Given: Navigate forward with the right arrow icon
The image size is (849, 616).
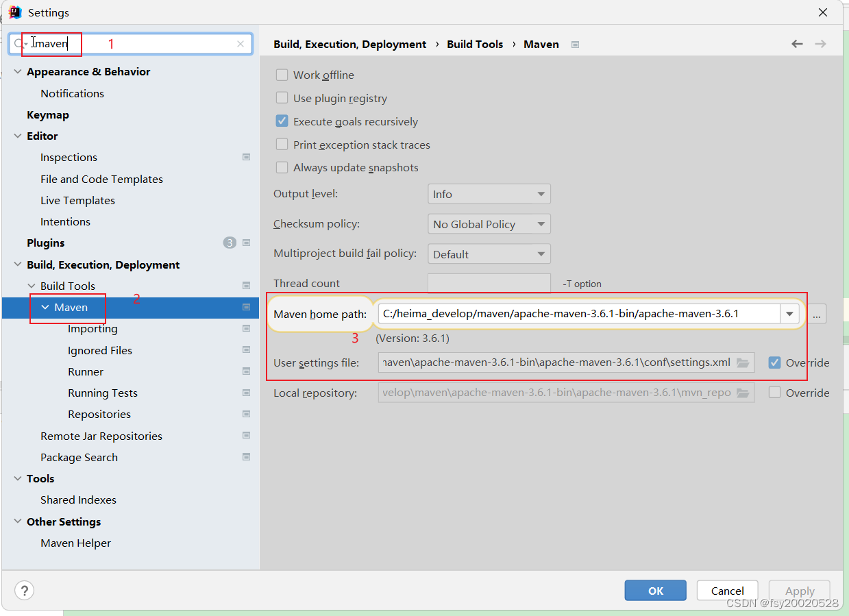Looking at the screenshot, I should pos(820,44).
